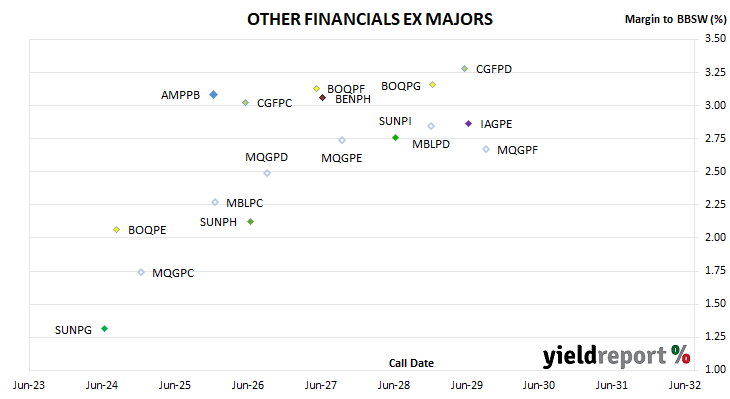Image resolution: width=730 pixels, height=399 pixels.
Task: Click the BENPH dark red diamond
Action: click(x=323, y=98)
